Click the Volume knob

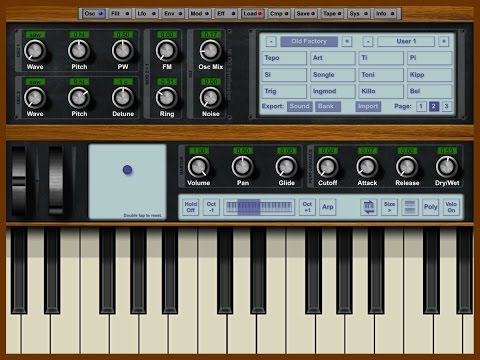click(199, 166)
